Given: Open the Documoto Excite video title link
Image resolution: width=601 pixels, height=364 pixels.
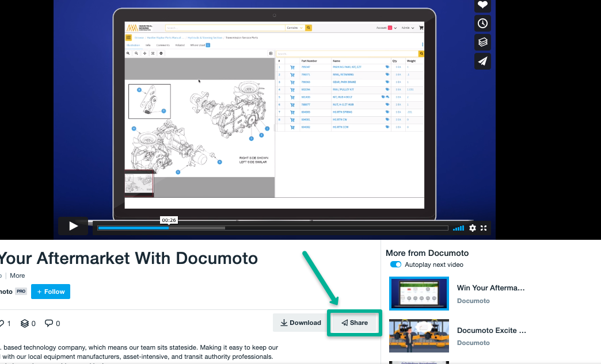Looking at the screenshot, I should [x=491, y=331].
